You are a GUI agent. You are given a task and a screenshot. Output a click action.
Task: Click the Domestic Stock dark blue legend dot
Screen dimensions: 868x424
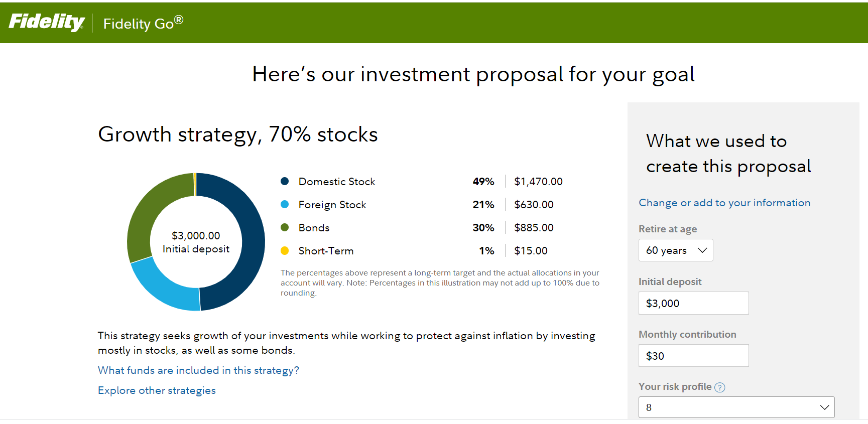(285, 182)
